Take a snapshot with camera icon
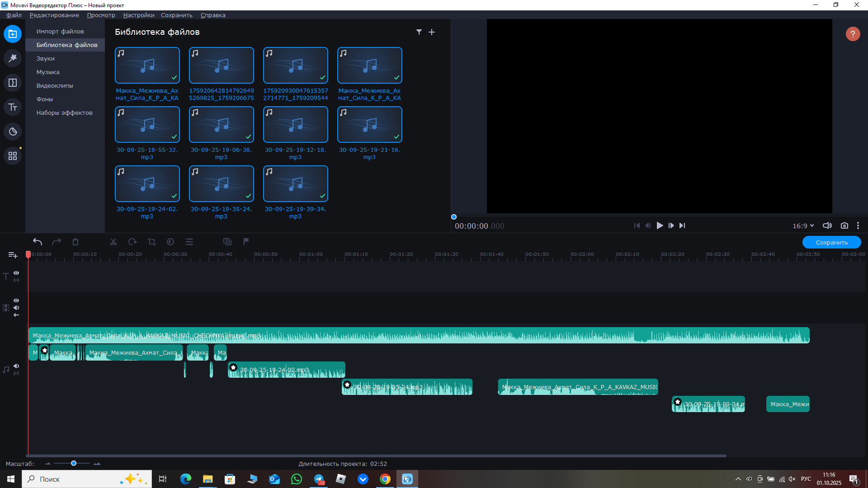 (x=844, y=225)
